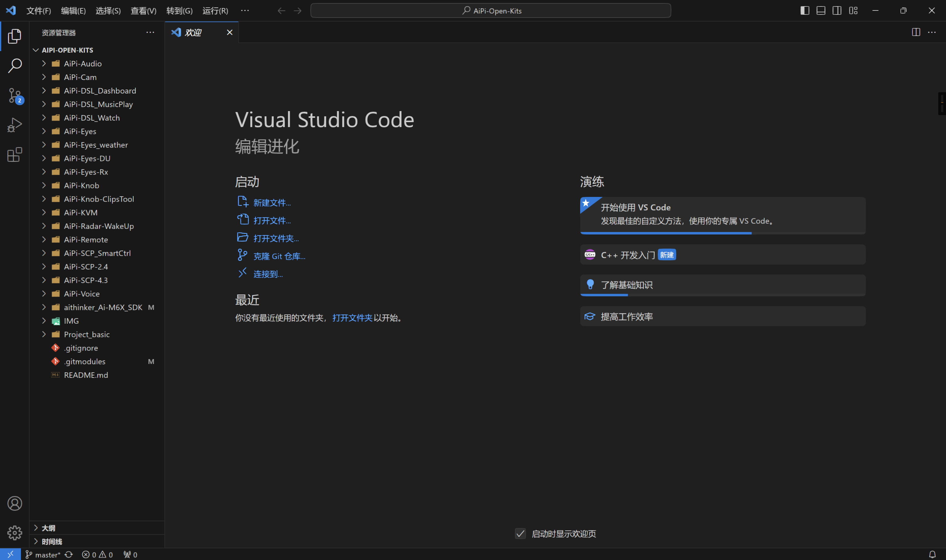The image size is (946, 560).
Task: Open Source Control view with badge 2
Action: coord(15,96)
